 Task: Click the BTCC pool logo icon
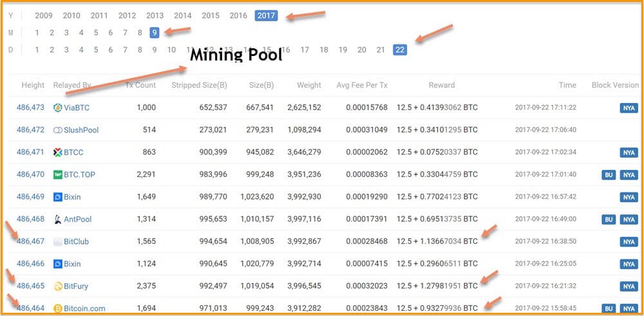(x=58, y=153)
